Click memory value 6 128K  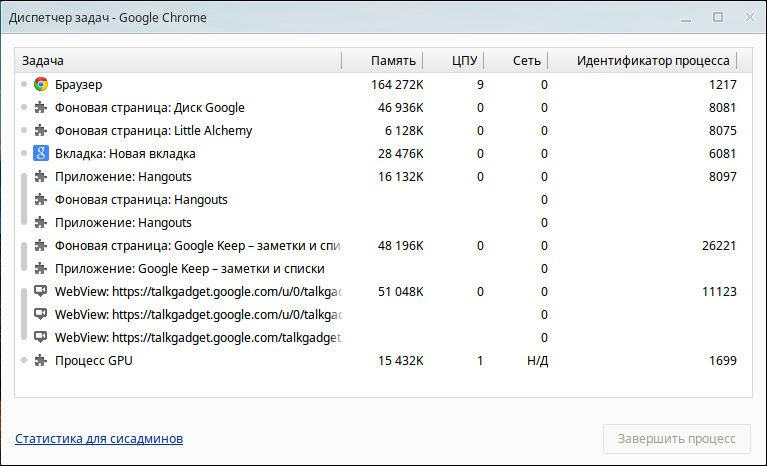pyautogui.click(x=404, y=131)
